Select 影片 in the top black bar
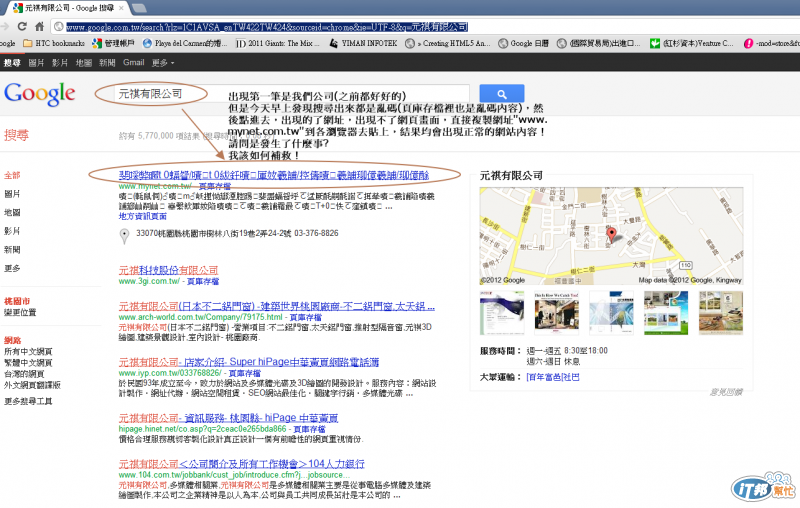 pyautogui.click(x=60, y=63)
